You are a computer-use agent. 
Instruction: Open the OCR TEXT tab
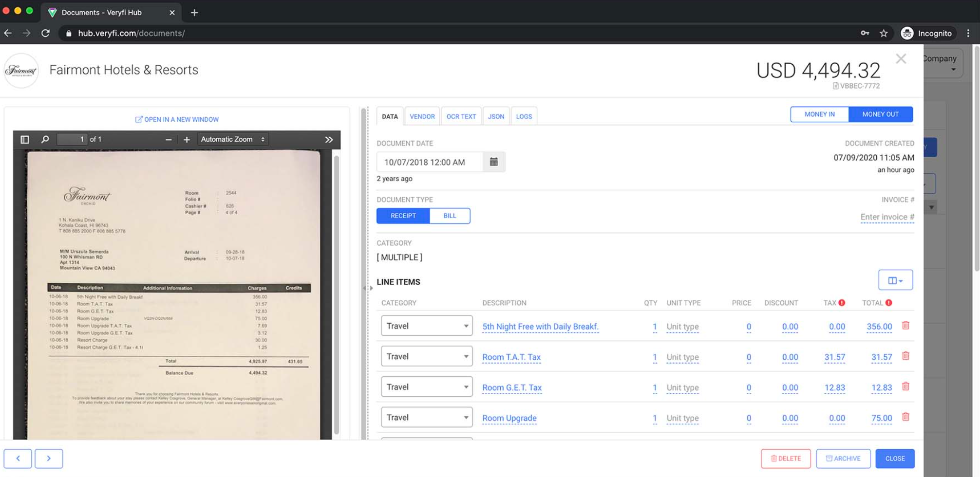point(461,116)
